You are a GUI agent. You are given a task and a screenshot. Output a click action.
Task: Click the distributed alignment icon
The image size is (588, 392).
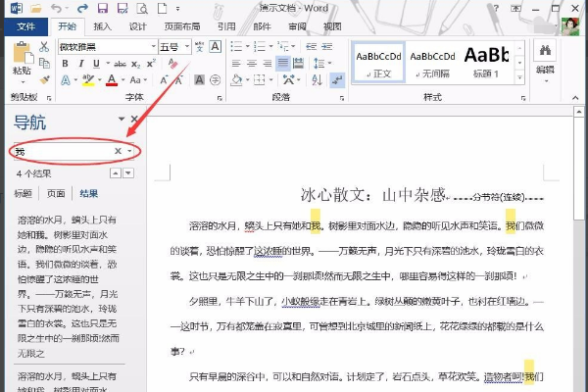(299, 64)
